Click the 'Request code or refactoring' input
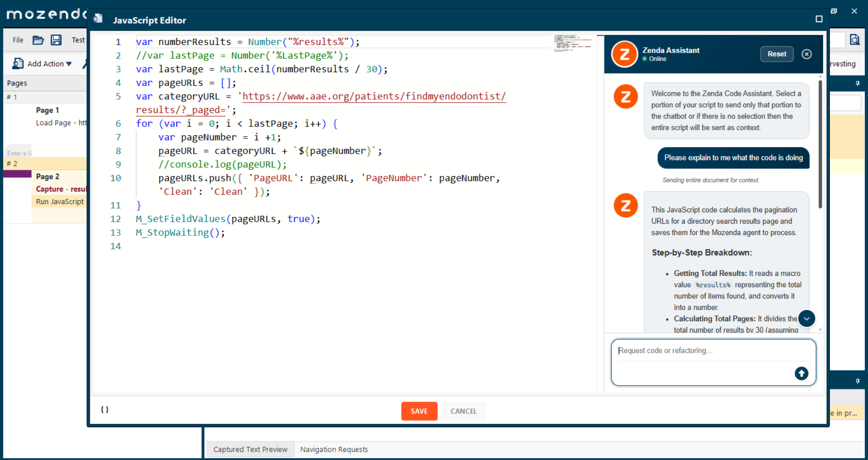 pyautogui.click(x=713, y=351)
